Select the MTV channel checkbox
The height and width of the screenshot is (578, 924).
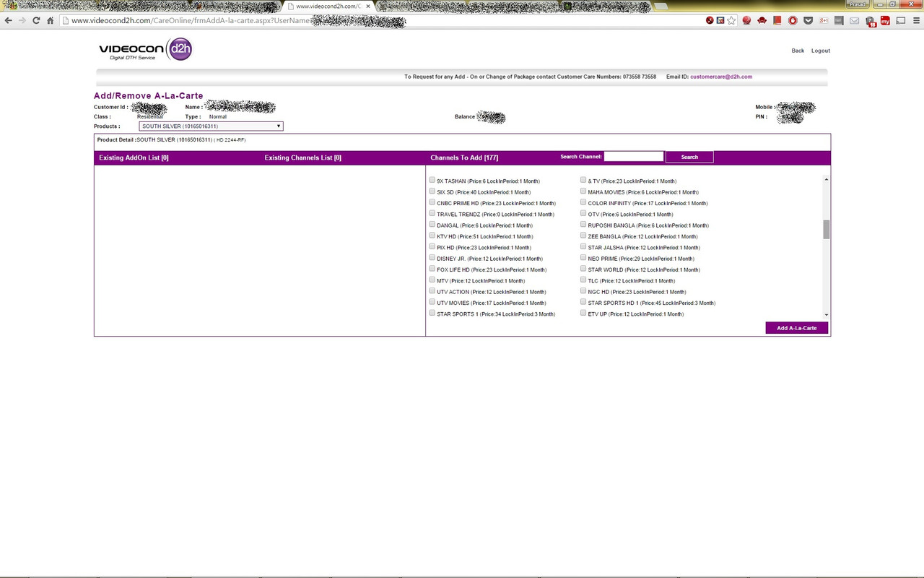(432, 280)
